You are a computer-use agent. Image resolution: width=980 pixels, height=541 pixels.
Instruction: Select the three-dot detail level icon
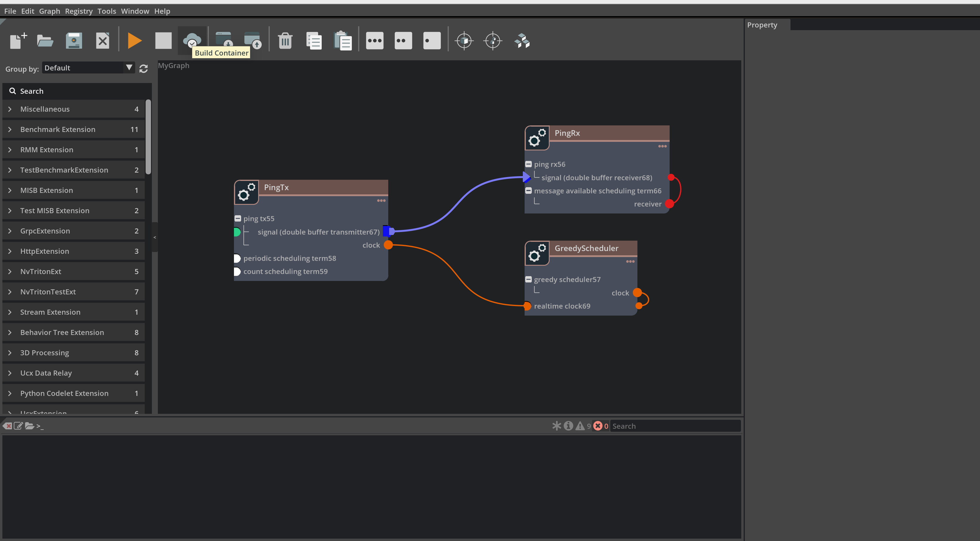tap(374, 40)
